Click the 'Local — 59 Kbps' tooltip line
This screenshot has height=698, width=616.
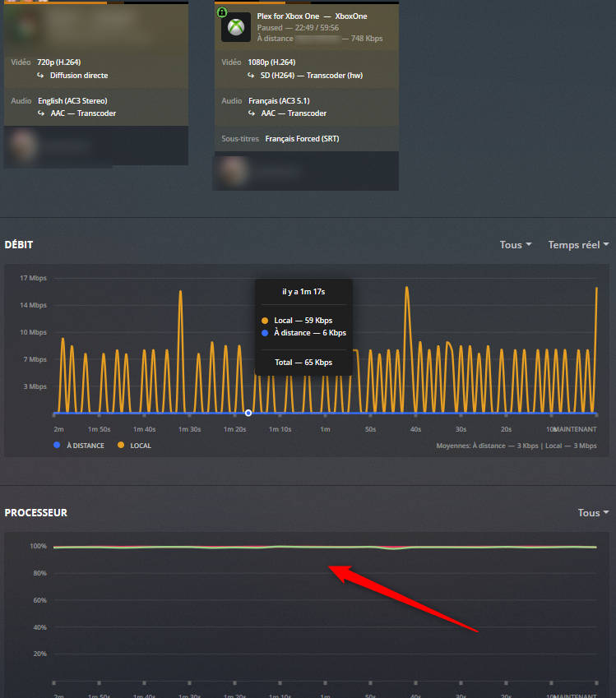303,321
